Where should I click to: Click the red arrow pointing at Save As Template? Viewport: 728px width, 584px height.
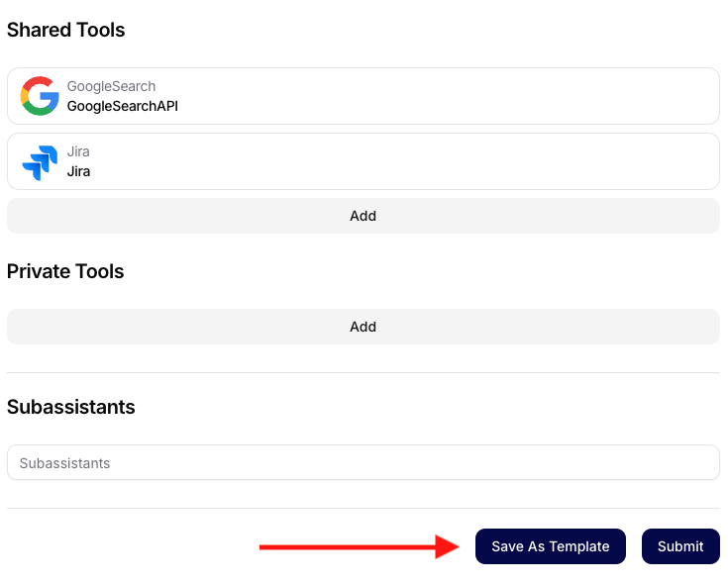359,546
